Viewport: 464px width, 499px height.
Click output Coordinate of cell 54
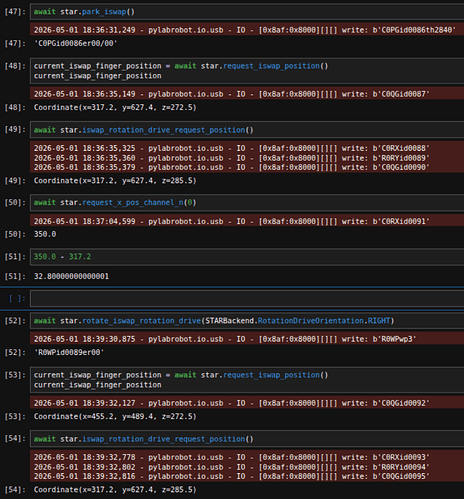[x=115, y=490]
